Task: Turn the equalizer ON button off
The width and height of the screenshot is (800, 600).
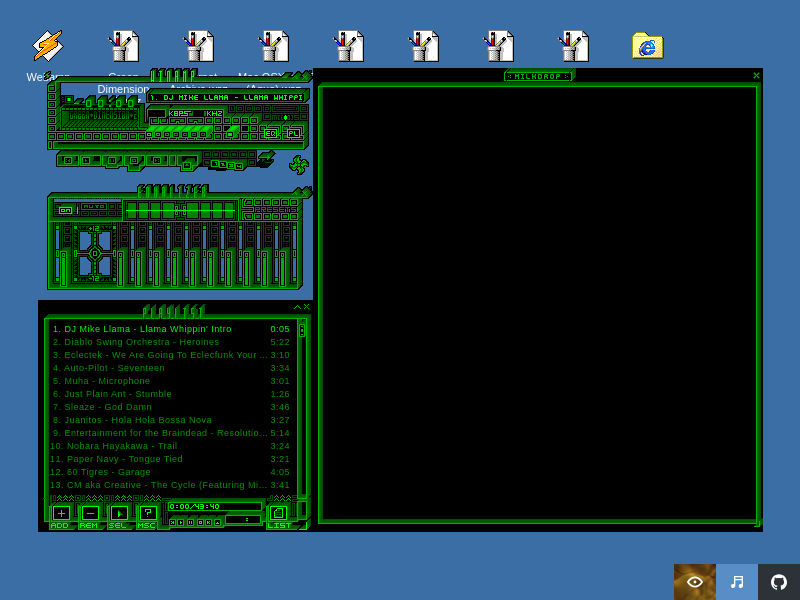Action: 65,210
